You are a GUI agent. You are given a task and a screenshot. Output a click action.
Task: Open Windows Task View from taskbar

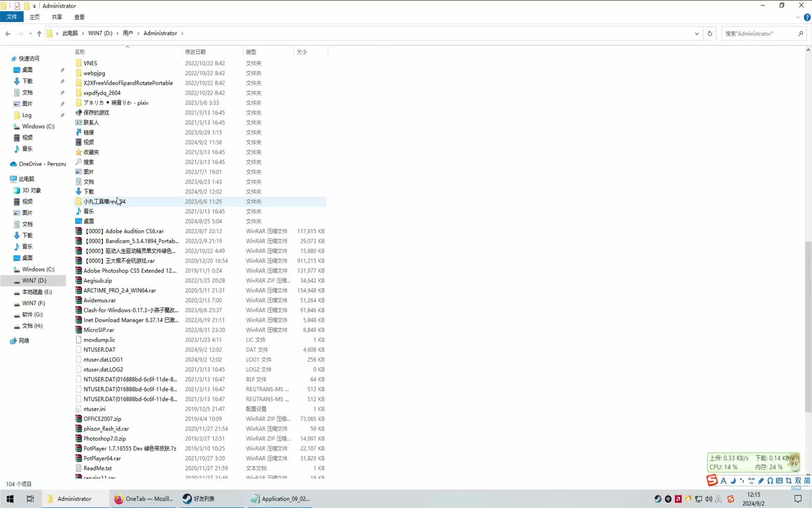coord(30,499)
